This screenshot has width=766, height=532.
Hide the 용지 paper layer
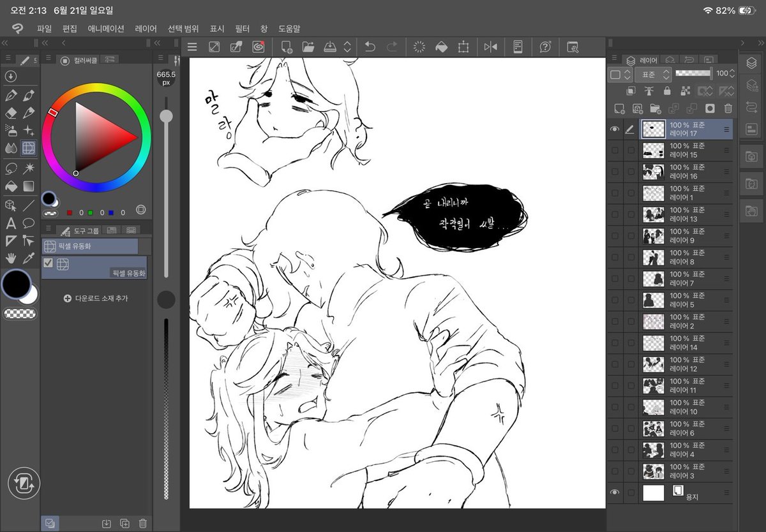pos(615,492)
